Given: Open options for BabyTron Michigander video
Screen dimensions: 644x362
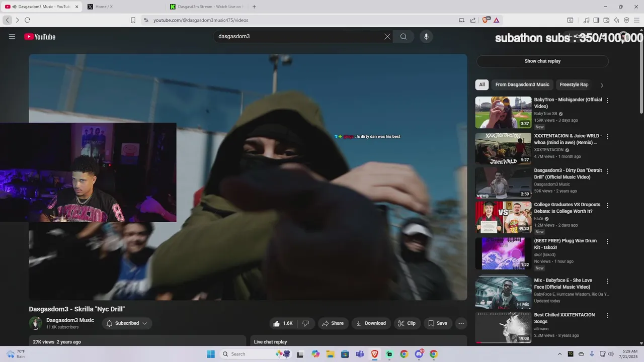Looking at the screenshot, I should coord(607,101).
